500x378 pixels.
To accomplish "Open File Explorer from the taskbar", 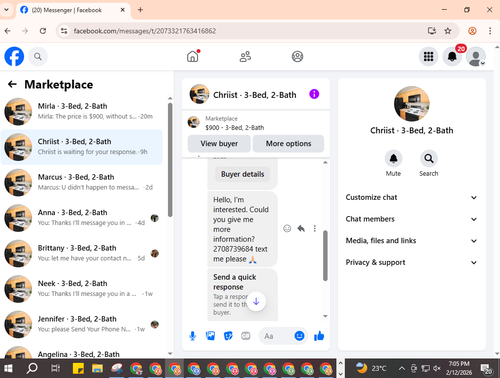I will tap(97, 368).
